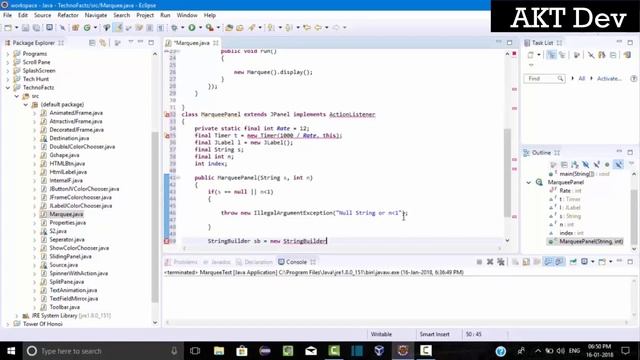Expand JRE System Library node

(17, 316)
